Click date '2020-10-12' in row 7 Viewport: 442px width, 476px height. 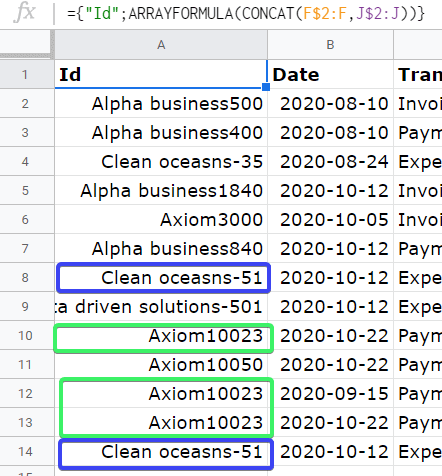pos(330,249)
